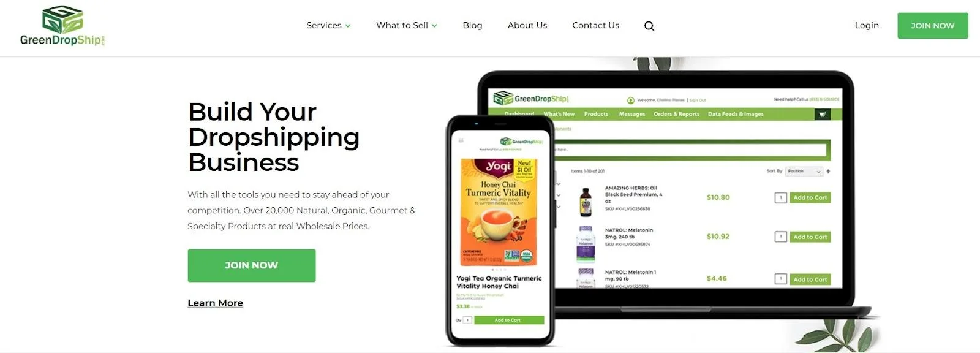Click the user profile icon beside Welcome text
The width and height of the screenshot is (980, 353).
click(630, 100)
